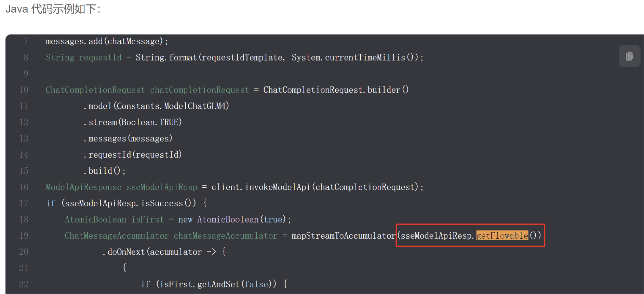Click 'client.invokeModelApi(chatCompletionRequest);' on line 16
Screen dimensions: 644x294
pyautogui.click(x=318, y=187)
